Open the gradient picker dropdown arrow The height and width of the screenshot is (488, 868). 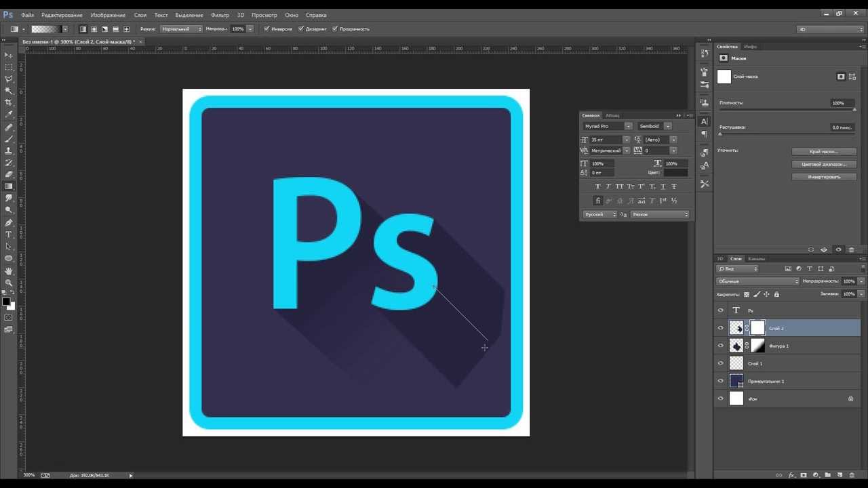(65, 29)
